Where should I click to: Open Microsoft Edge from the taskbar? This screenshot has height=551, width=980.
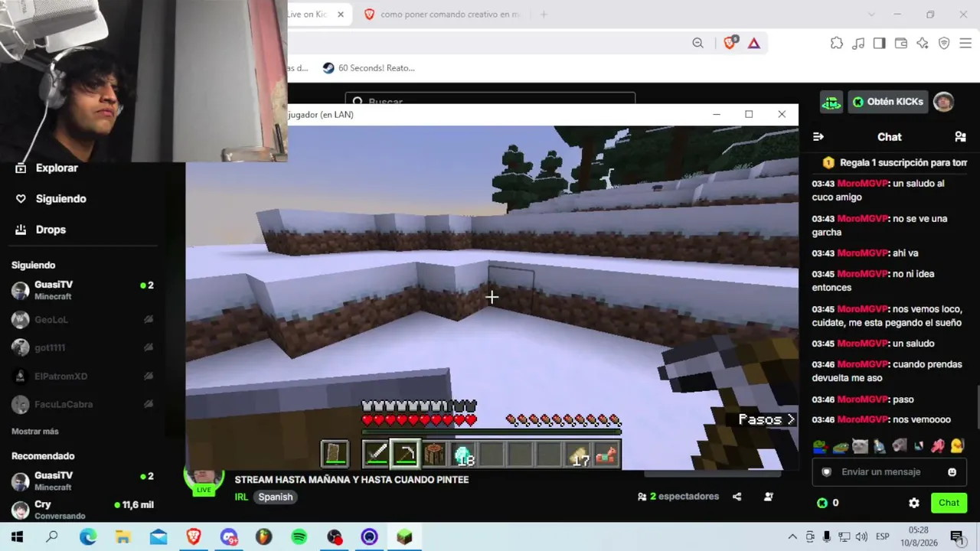coord(88,537)
